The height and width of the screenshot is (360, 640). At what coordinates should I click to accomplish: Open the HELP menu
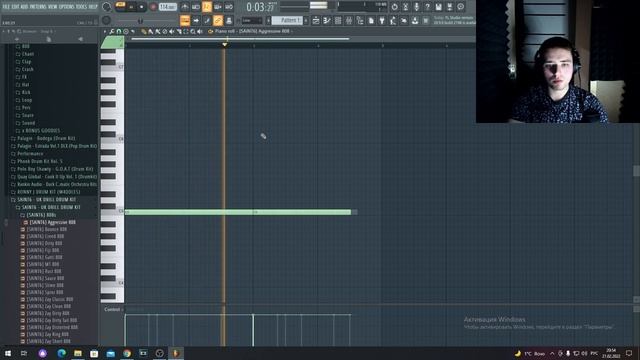coord(93,7)
